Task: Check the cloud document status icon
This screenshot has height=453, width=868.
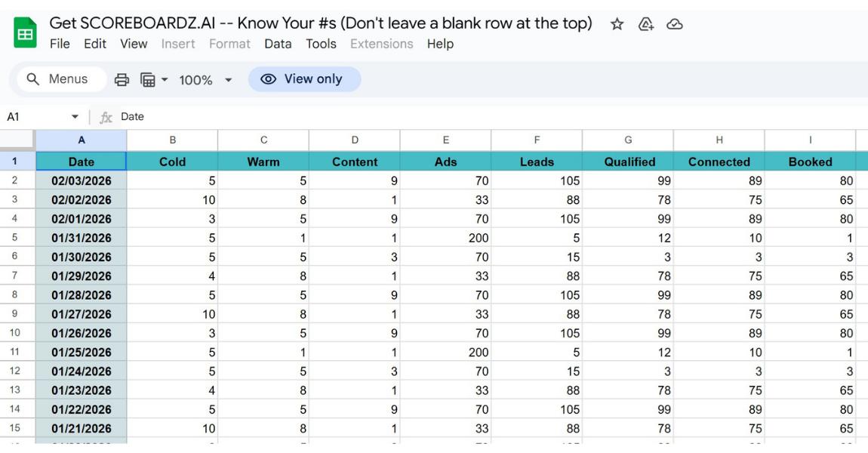Action: 674,24
